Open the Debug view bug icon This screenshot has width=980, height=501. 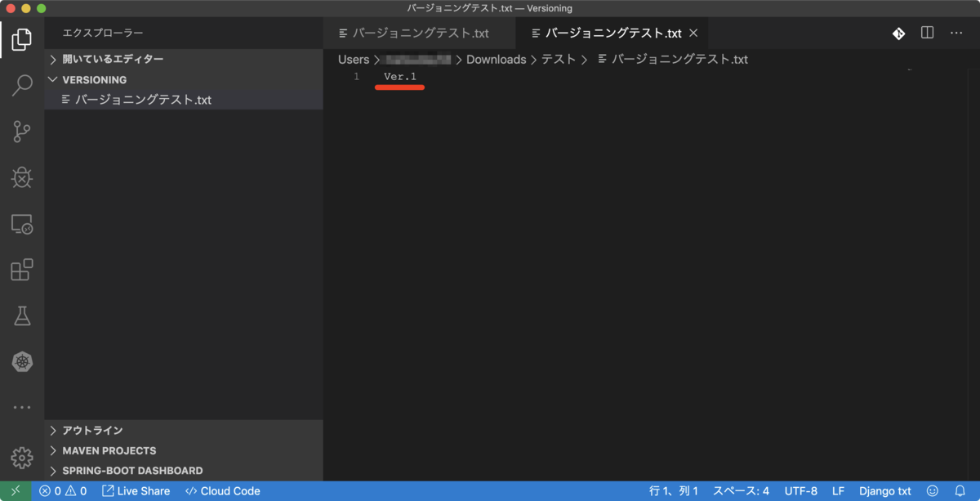tap(22, 177)
